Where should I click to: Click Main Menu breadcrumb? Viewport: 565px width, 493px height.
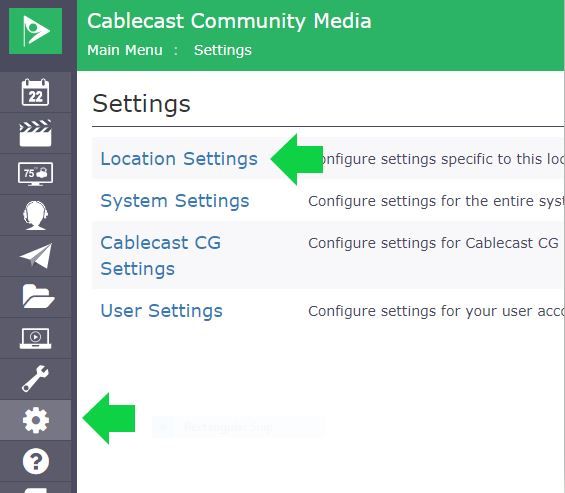point(125,50)
